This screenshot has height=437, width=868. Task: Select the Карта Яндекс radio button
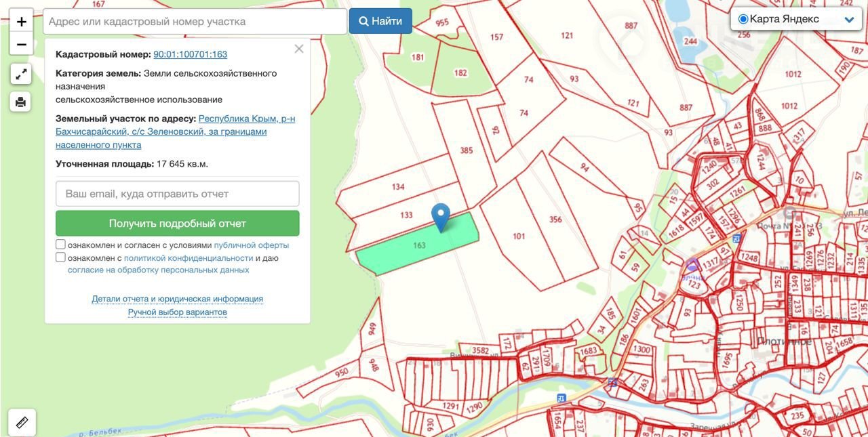743,19
